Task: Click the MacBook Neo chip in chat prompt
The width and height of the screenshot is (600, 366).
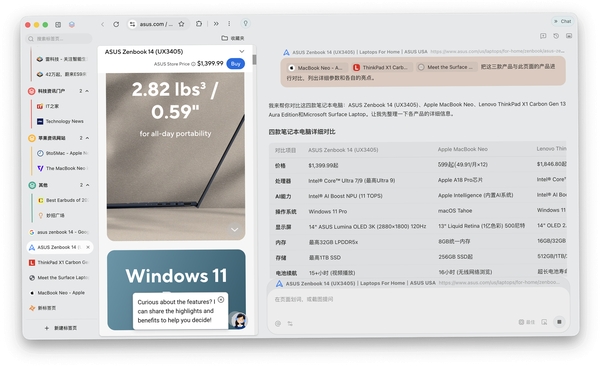Action: (x=317, y=67)
